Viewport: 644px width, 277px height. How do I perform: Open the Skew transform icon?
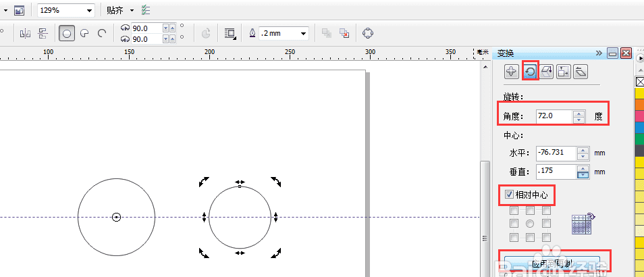(x=580, y=71)
